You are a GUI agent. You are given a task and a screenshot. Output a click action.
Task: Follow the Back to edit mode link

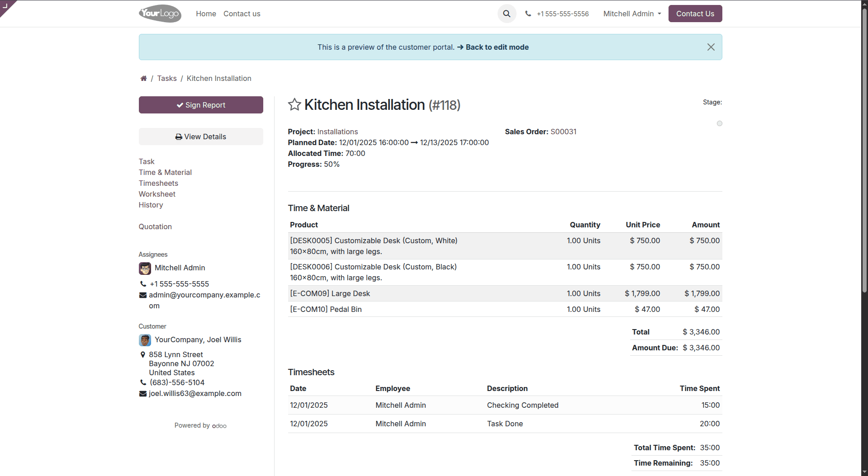pos(497,47)
